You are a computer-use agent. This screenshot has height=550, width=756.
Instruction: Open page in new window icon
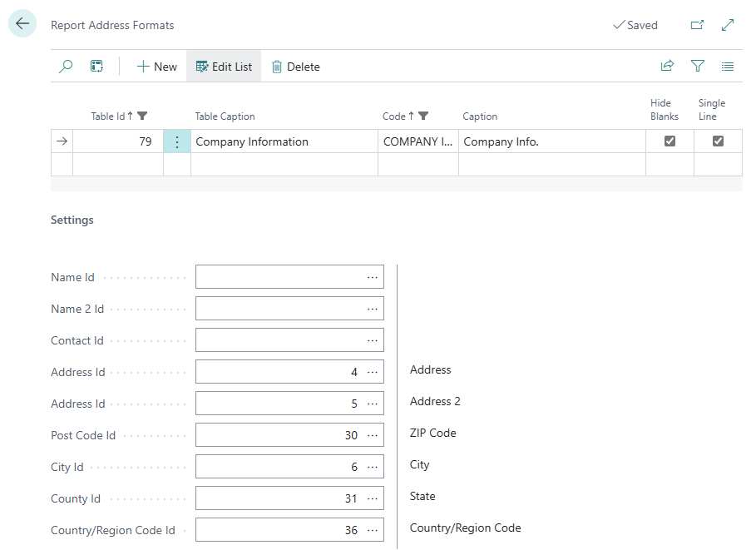pos(697,25)
